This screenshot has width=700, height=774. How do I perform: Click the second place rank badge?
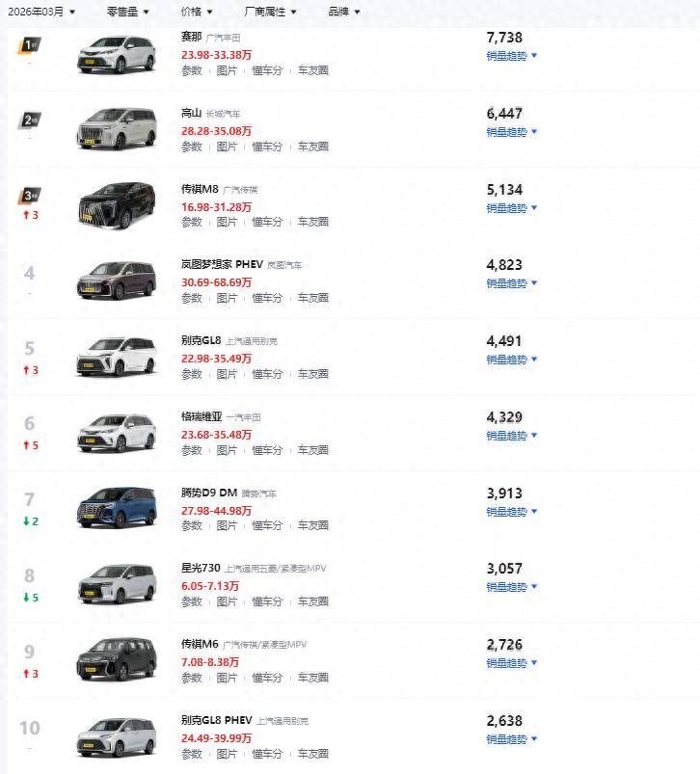click(x=29, y=120)
